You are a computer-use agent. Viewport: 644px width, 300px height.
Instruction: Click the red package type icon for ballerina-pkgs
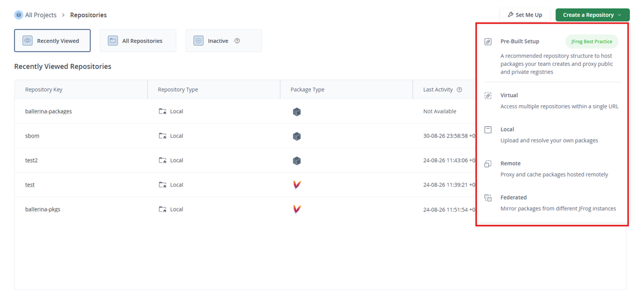tap(297, 209)
